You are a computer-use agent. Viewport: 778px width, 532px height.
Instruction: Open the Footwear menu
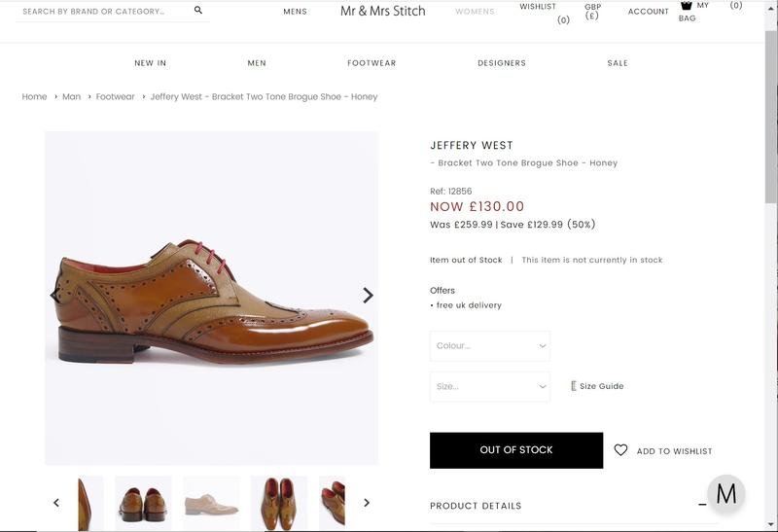[x=371, y=63]
